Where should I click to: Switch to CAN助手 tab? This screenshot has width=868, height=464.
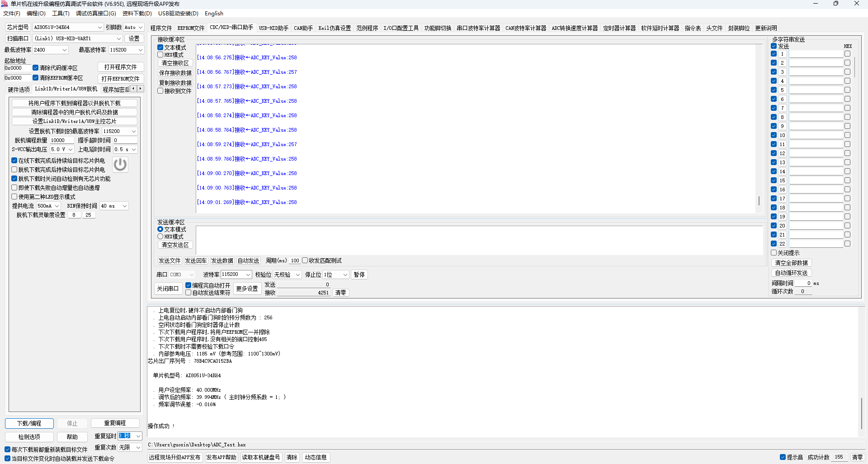[x=303, y=28]
